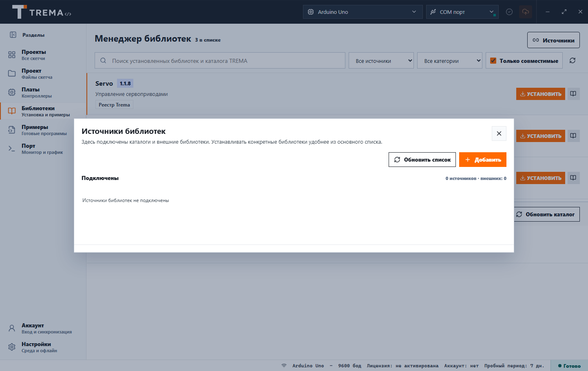
Task: Open Servo library examples book icon
Action: click(573, 94)
